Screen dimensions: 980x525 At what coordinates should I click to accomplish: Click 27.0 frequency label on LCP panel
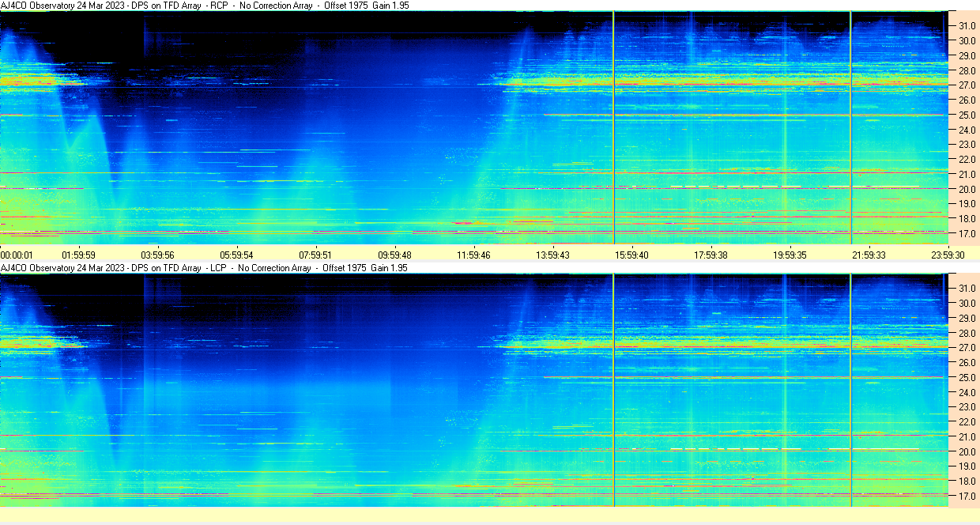point(967,347)
